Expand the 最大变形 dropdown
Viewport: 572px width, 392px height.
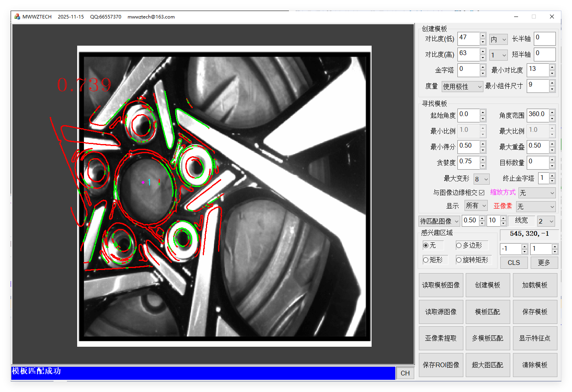click(x=481, y=179)
